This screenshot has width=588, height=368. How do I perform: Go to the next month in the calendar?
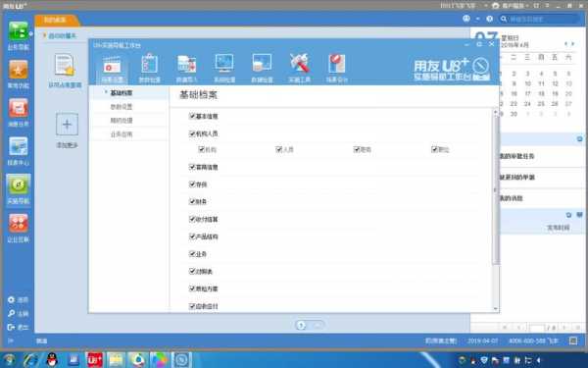pyautogui.click(x=572, y=44)
